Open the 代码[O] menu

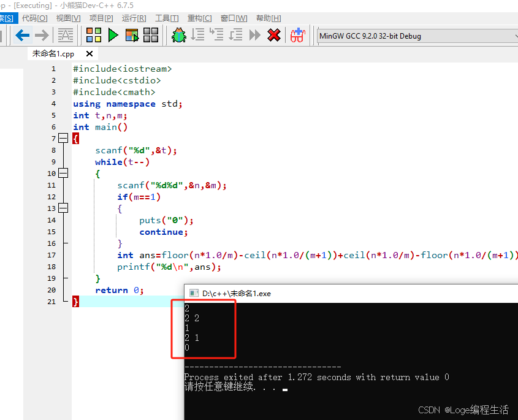pos(35,18)
